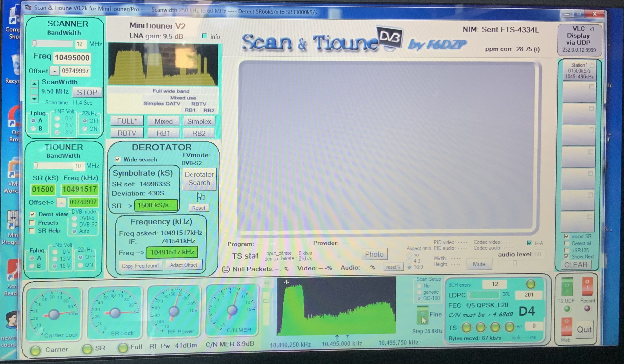Image resolution: width=624 pixels, height=364 pixels.
Task: Click the derotator Reset button
Action: (199, 208)
